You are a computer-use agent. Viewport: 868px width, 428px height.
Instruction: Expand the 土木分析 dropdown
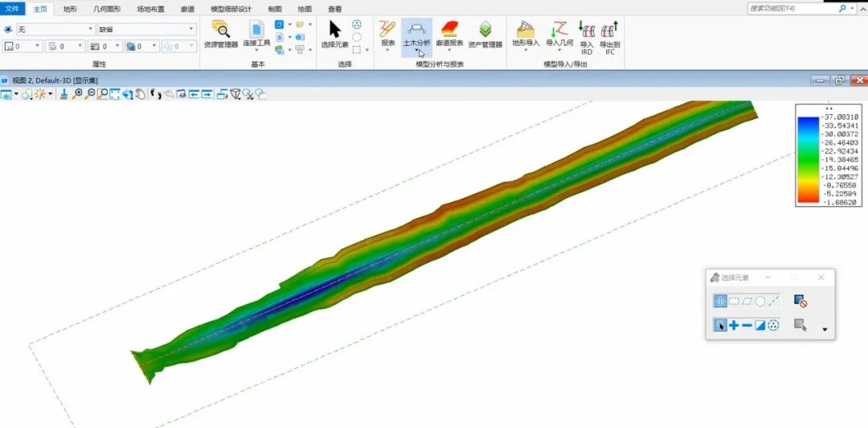pos(416,51)
